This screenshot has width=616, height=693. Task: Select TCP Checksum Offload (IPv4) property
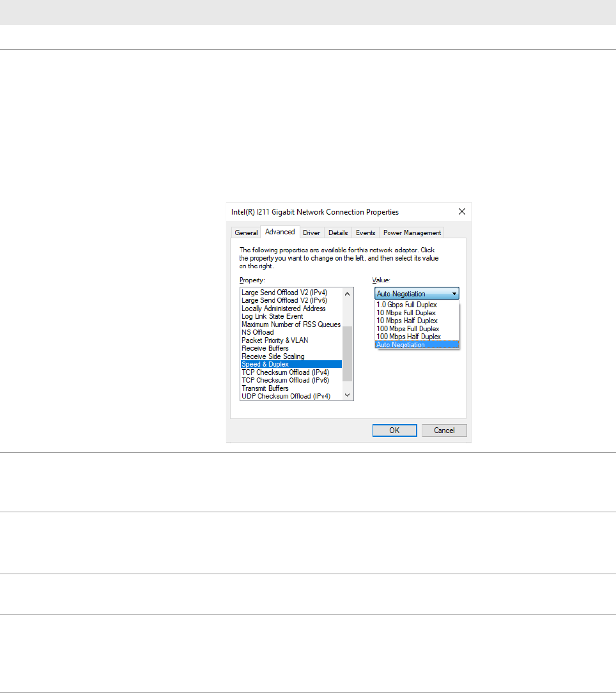tap(291, 372)
